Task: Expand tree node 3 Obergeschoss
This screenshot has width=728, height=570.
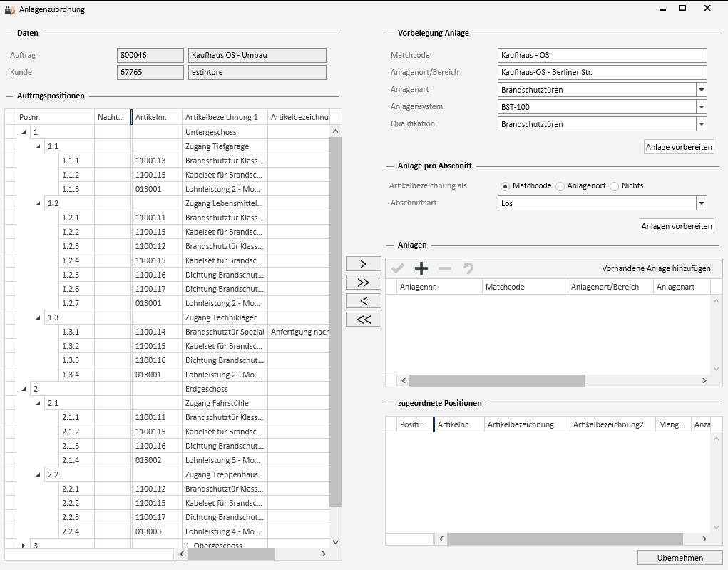Action: click(24, 545)
